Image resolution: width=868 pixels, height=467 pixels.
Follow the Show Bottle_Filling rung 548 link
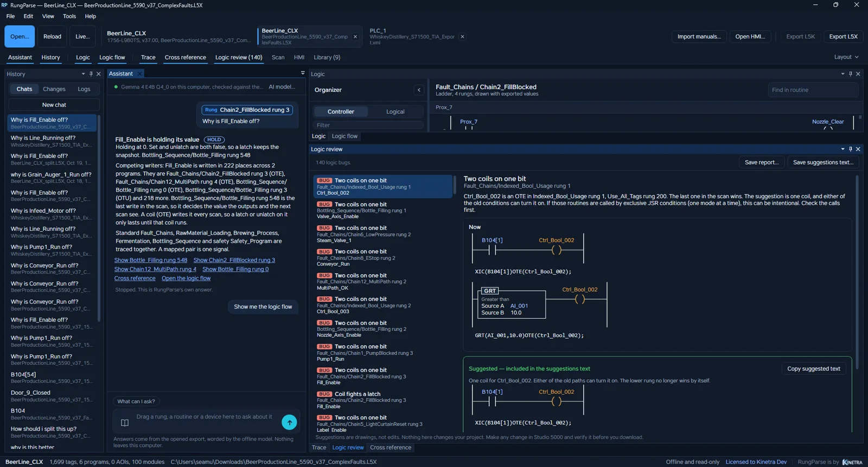pyautogui.click(x=151, y=260)
